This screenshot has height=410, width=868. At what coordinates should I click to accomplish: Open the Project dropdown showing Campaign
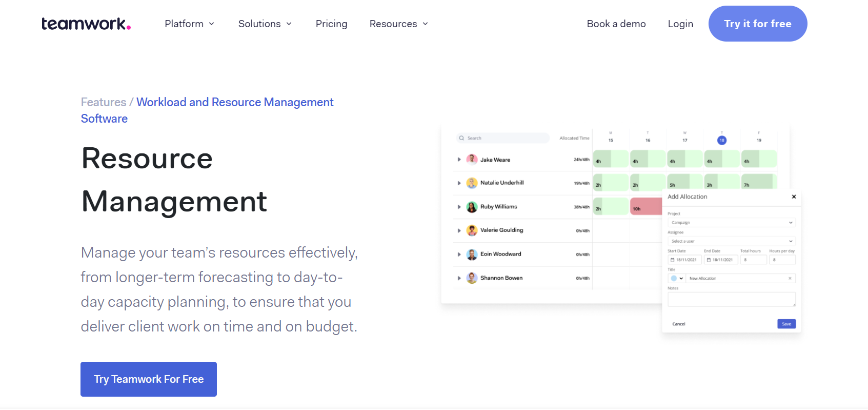coord(732,223)
